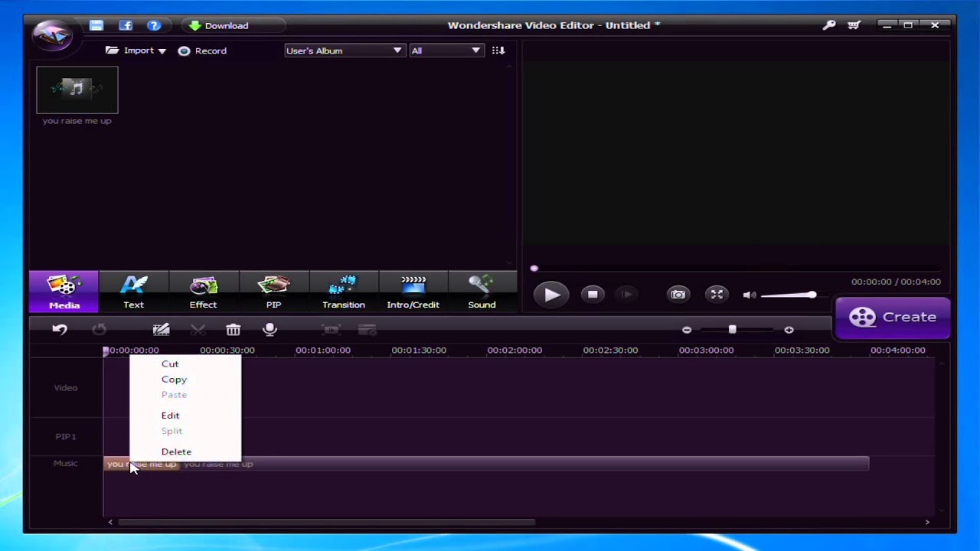Click the 00:01:00:00 ruler mark
The image size is (980, 551).
[x=323, y=350]
